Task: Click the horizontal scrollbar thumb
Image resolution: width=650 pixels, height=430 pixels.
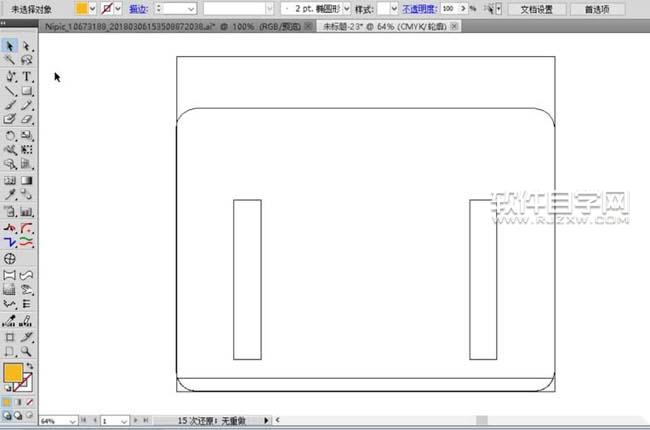Action: [x=482, y=420]
